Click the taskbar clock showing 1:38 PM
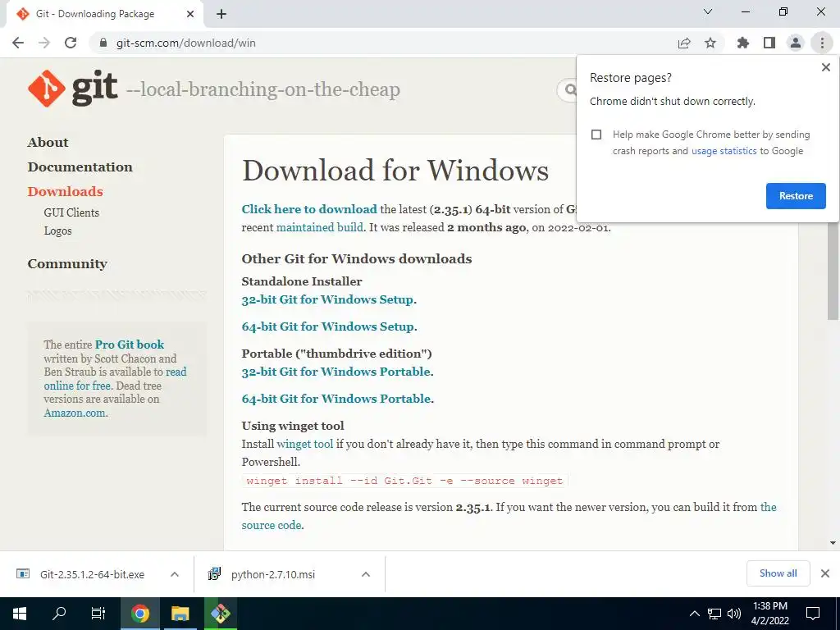 (769, 614)
